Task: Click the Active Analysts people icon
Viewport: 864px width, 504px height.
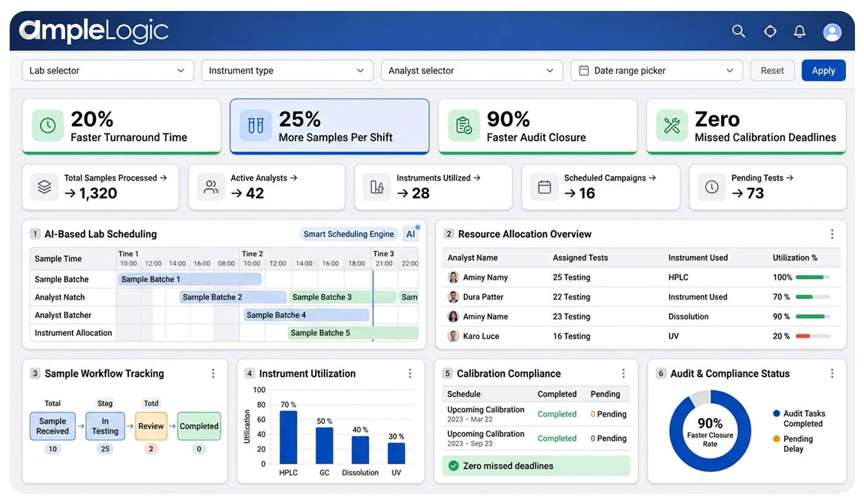Action: [x=211, y=187]
